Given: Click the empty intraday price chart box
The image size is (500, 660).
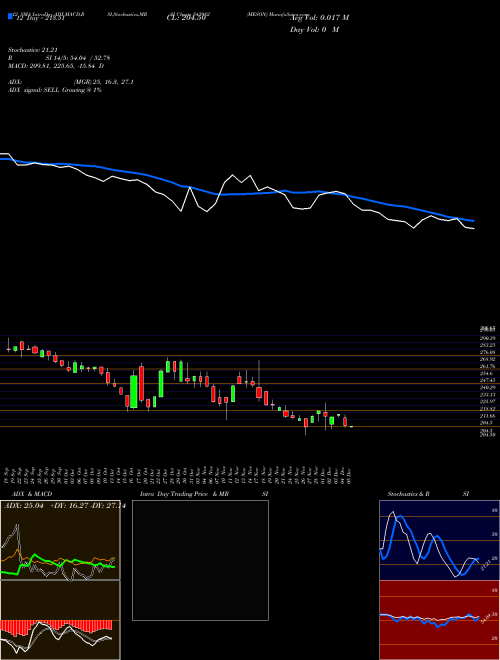Looking at the screenshot, I should tap(200, 560).
